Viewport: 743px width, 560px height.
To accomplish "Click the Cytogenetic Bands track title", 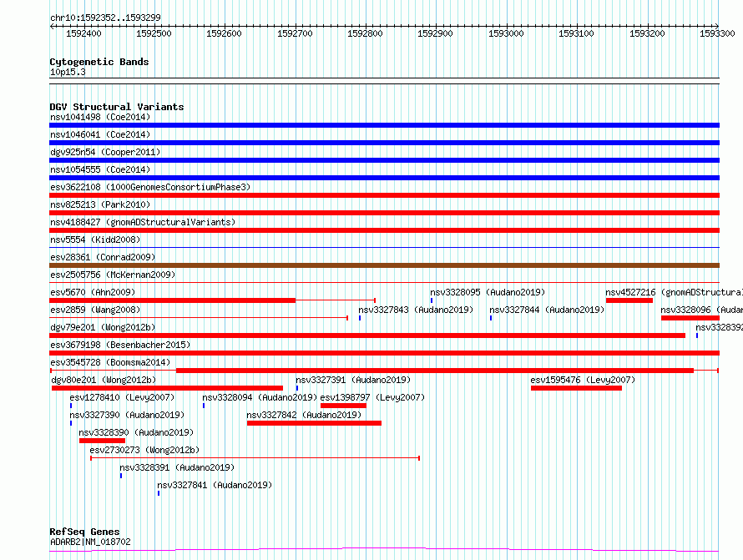I will click(99, 62).
